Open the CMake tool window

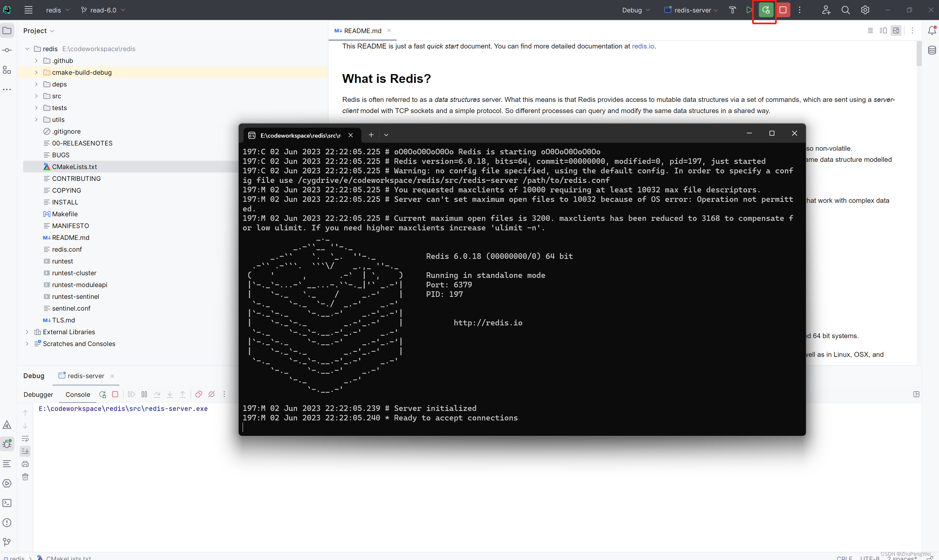pyautogui.click(x=7, y=425)
